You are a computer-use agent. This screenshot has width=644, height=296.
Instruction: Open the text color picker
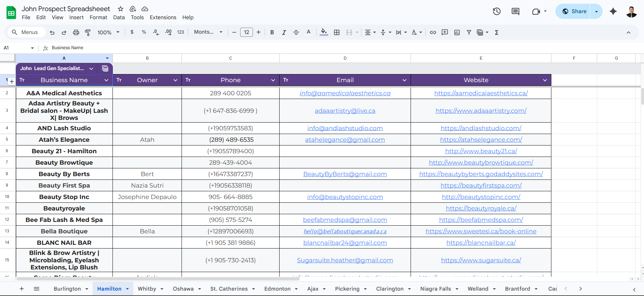tap(309, 32)
